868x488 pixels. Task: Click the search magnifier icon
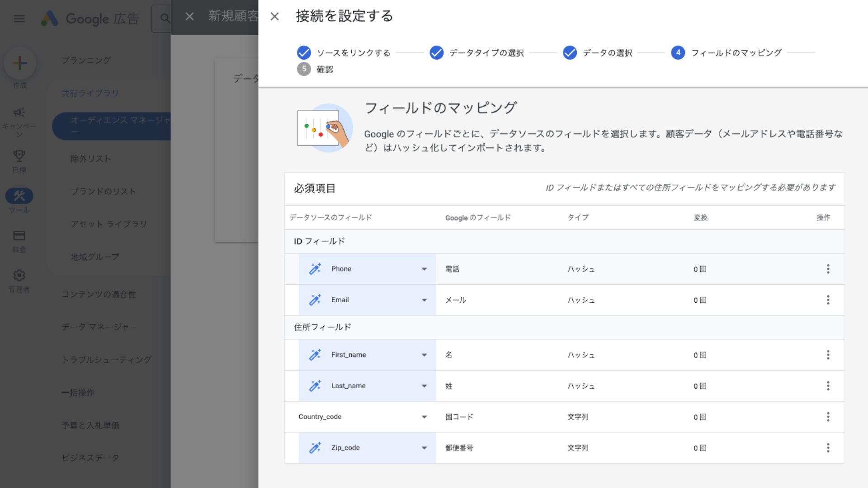[165, 19]
